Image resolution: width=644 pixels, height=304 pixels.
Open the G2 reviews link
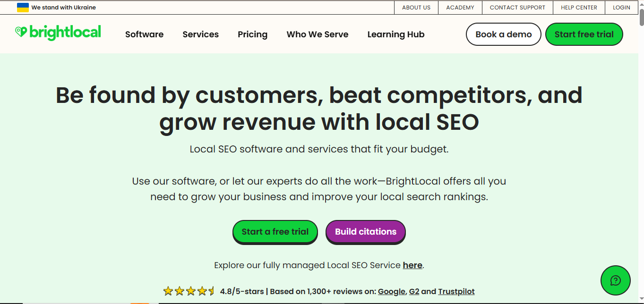coord(414,291)
